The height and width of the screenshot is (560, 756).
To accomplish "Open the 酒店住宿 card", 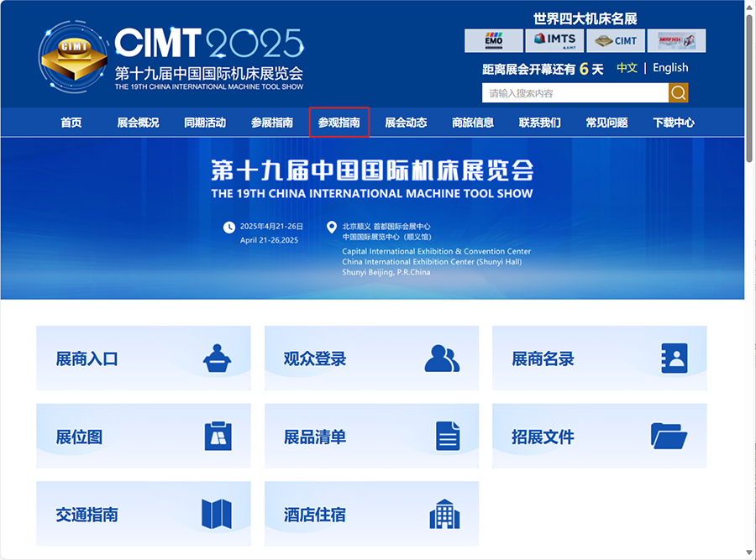I will tap(372, 514).
